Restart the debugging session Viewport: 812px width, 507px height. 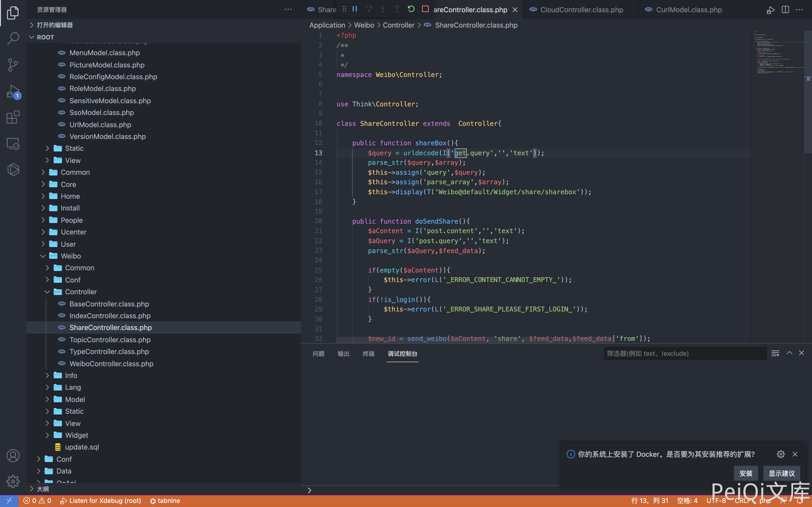tap(411, 9)
